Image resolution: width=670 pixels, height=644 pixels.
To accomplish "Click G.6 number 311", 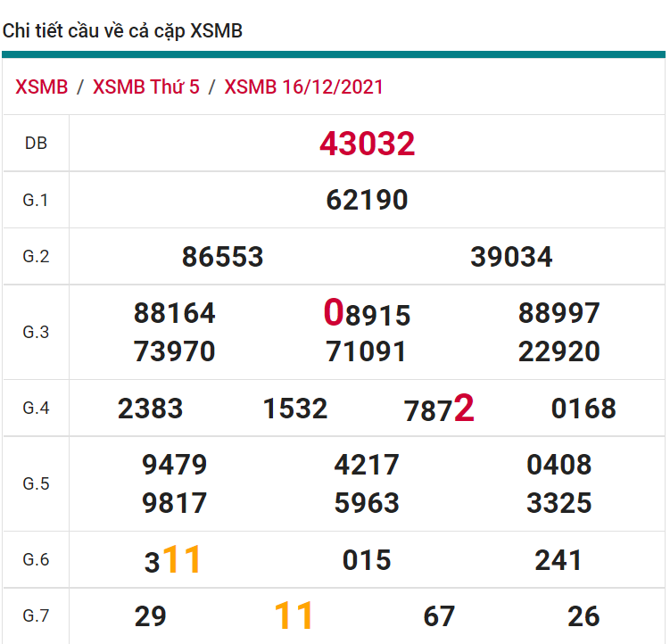I will [x=173, y=560].
